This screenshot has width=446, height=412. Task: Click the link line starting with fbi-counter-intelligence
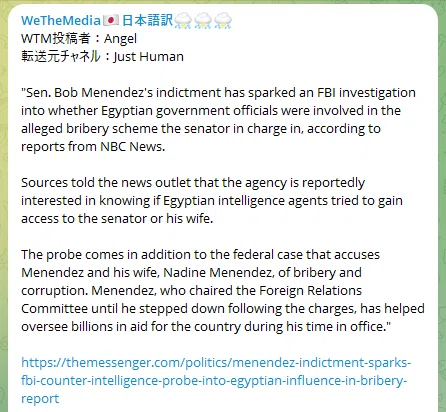214,380
